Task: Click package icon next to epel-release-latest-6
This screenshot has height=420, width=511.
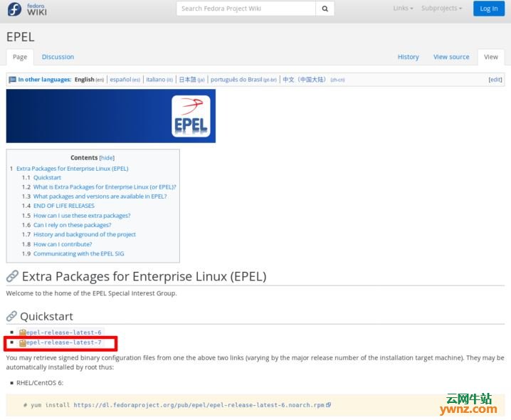Action: click(22, 332)
